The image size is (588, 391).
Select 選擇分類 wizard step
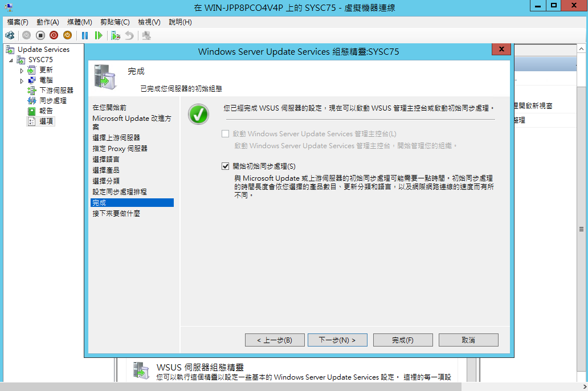coord(106,181)
